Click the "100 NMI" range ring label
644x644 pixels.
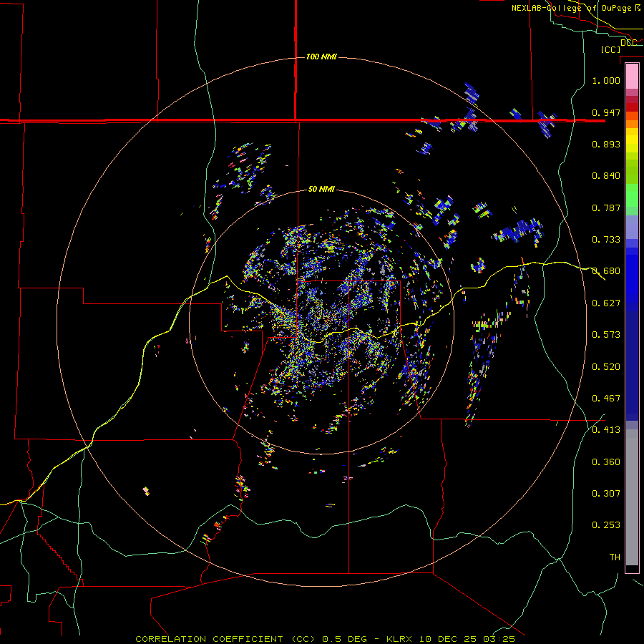tap(321, 57)
